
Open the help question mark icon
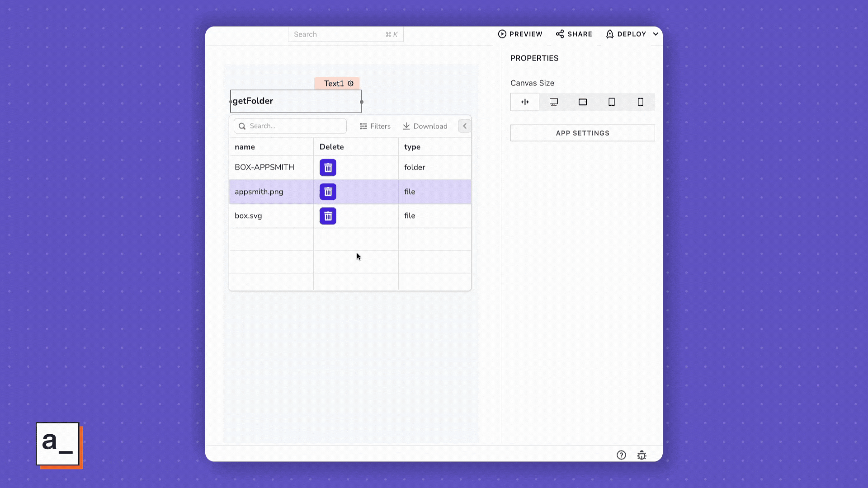click(x=621, y=455)
